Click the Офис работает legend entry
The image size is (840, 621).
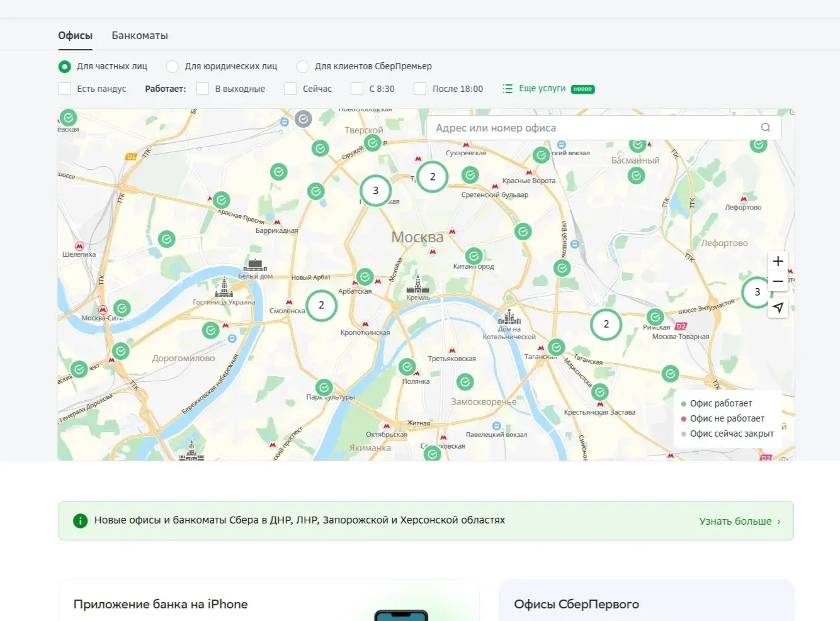[x=717, y=403]
